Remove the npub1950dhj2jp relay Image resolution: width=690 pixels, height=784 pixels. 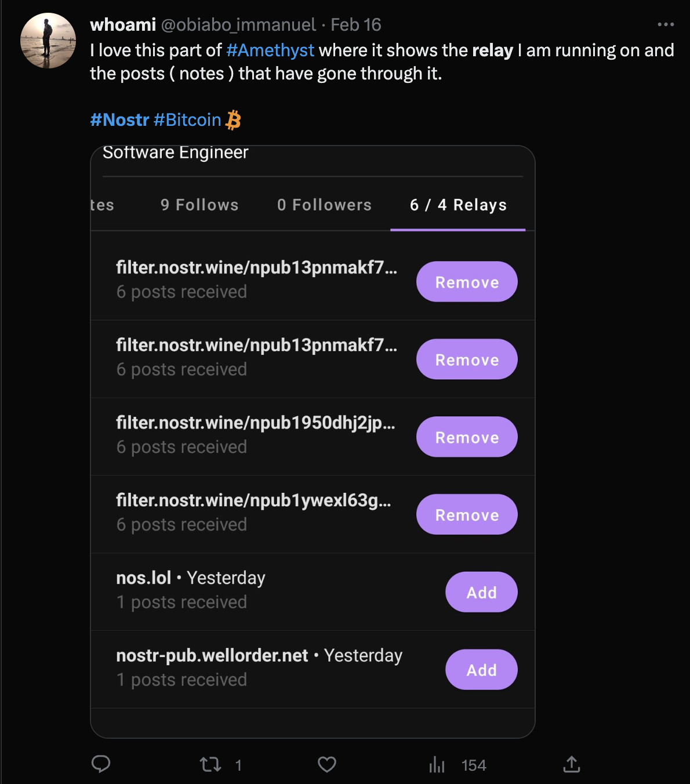[467, 437]
